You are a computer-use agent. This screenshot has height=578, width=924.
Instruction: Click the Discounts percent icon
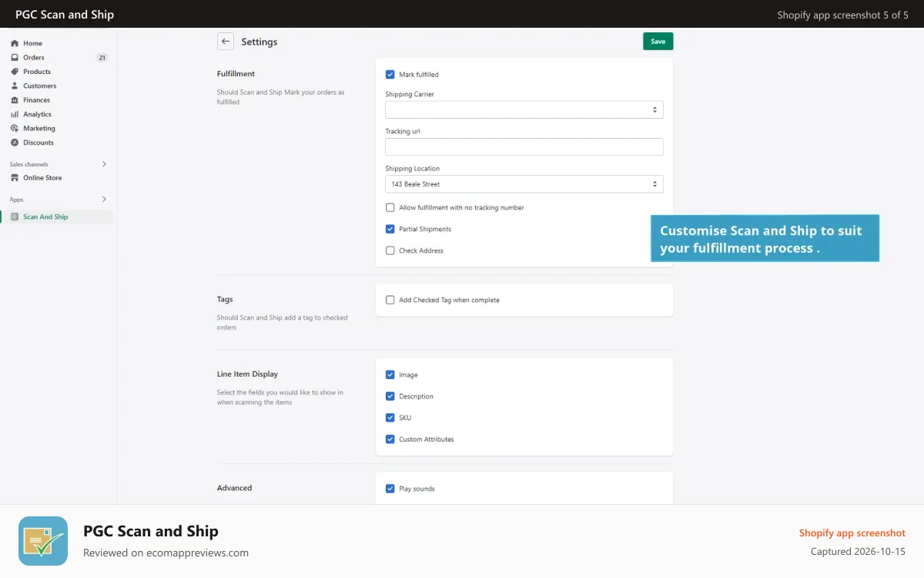(x=15, y=143)
